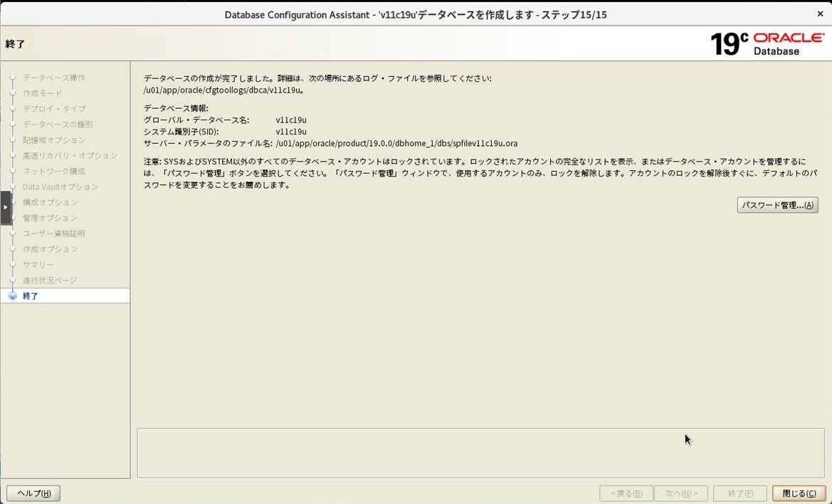Viewport: 832px width, 504px height.
Task: Click the データベース情報 heading text
Action: 176,108
